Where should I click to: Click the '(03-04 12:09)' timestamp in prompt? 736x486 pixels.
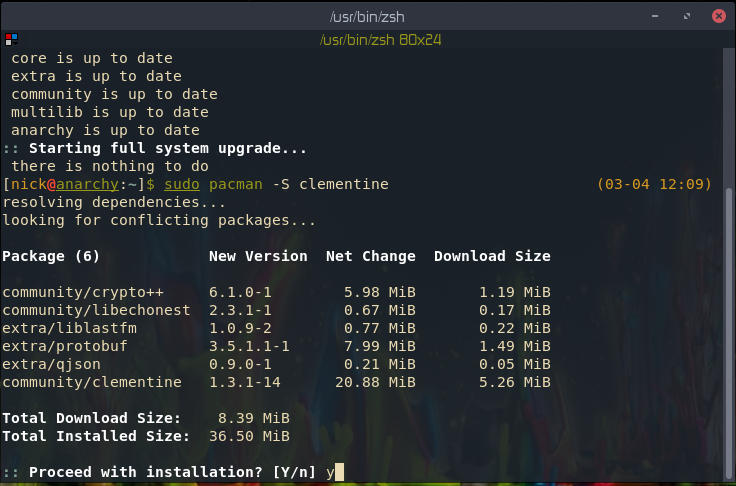[654, 185]
